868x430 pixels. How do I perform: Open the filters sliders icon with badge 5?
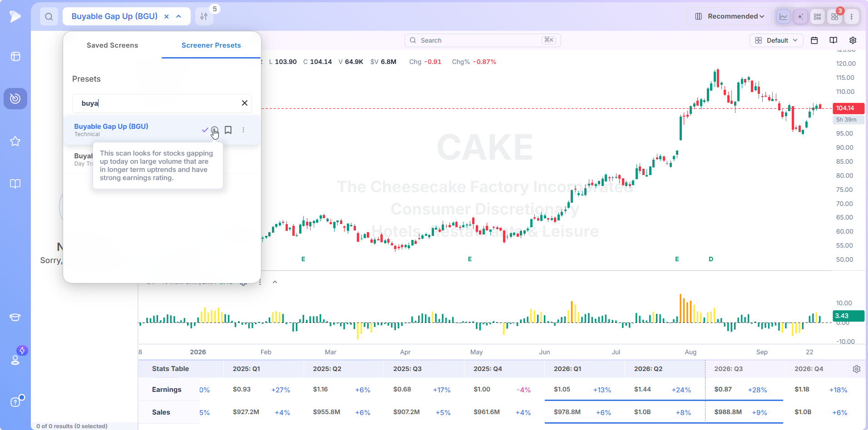point(204,17)
